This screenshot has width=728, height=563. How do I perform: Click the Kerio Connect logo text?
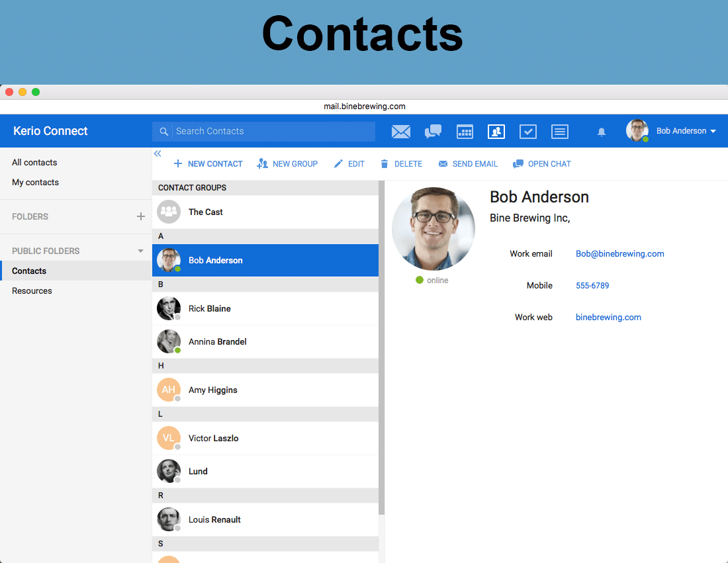tap(50, 131)
